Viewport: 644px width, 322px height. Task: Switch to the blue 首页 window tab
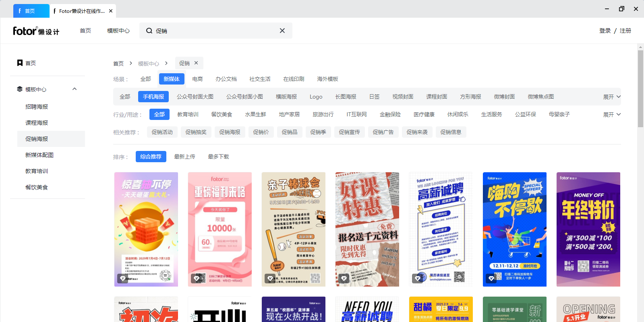(x=30, y=11)
